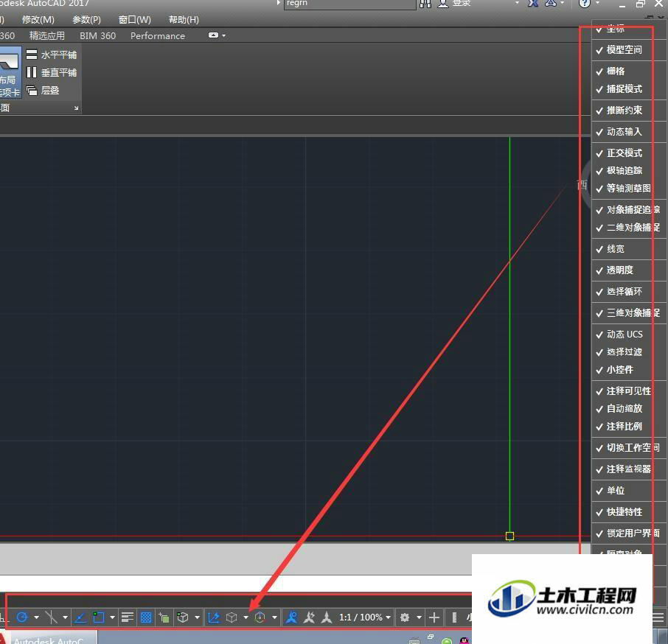Screen dimensions: 668x644
Task: Toggle the transparency checkered icon
Action: (x=146, y=617)
